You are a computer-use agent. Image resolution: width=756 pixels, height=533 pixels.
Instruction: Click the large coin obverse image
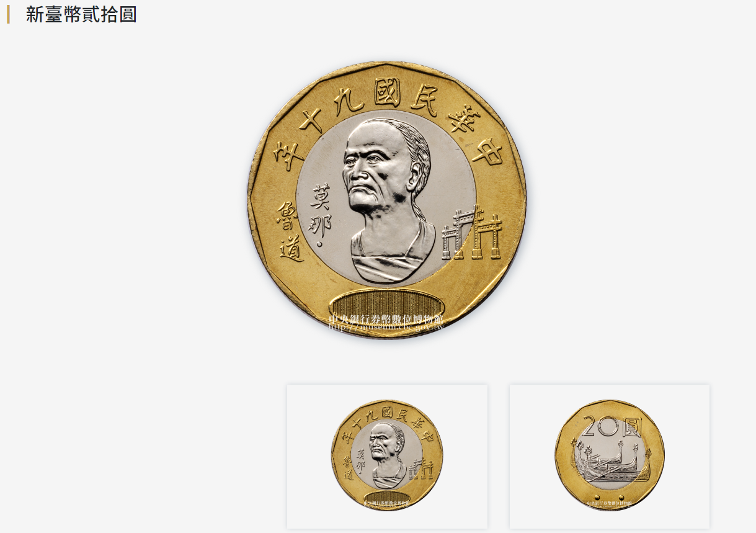pos(386,200)
